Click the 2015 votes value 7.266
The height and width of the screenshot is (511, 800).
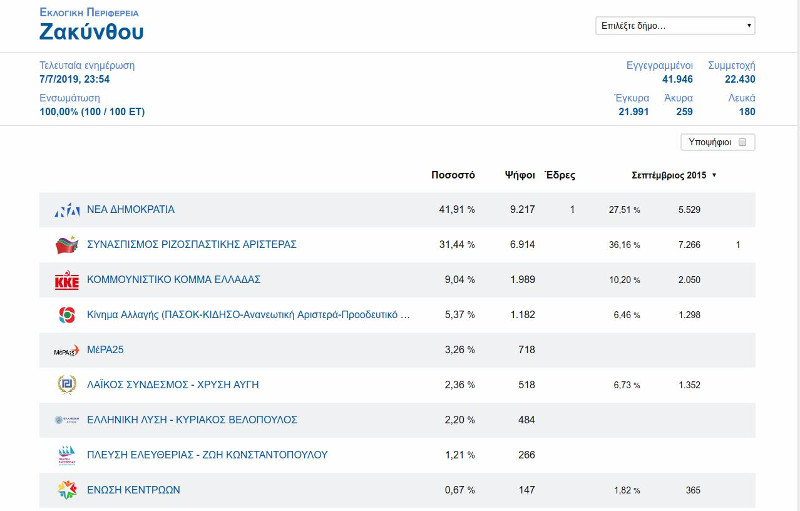click(689, 245)
